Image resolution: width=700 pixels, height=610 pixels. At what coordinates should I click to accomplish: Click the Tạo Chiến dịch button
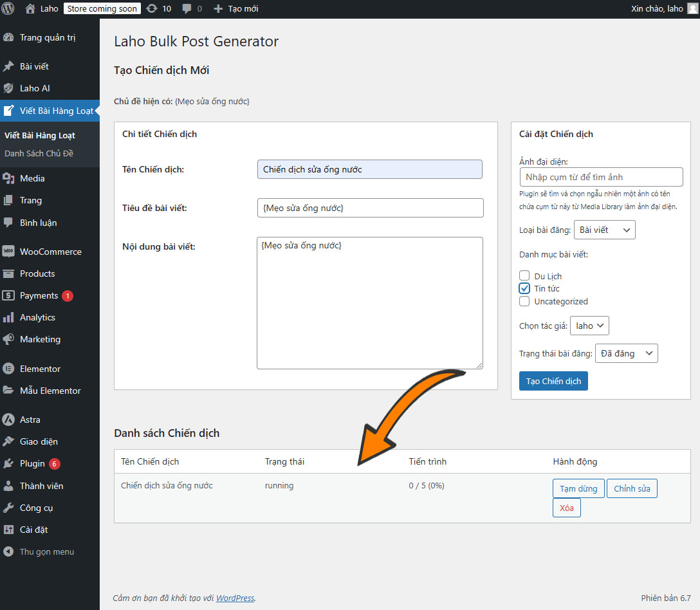(x=553, y=381)
